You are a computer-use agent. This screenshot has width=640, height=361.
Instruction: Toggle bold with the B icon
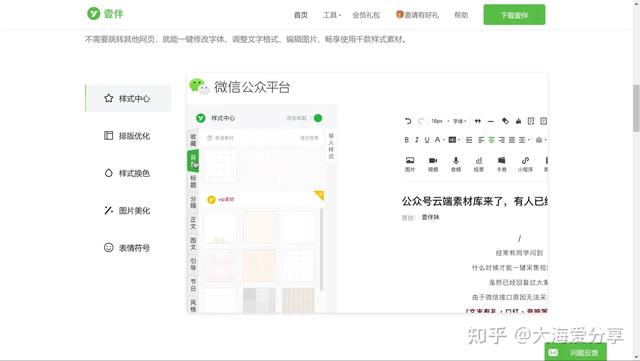pyautogui.click(x=407, y=140)
